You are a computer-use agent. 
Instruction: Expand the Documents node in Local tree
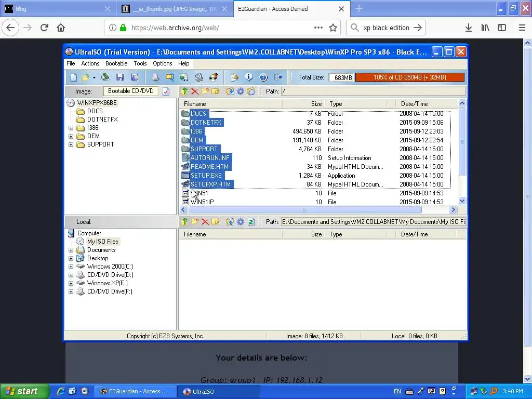point(71,250)
